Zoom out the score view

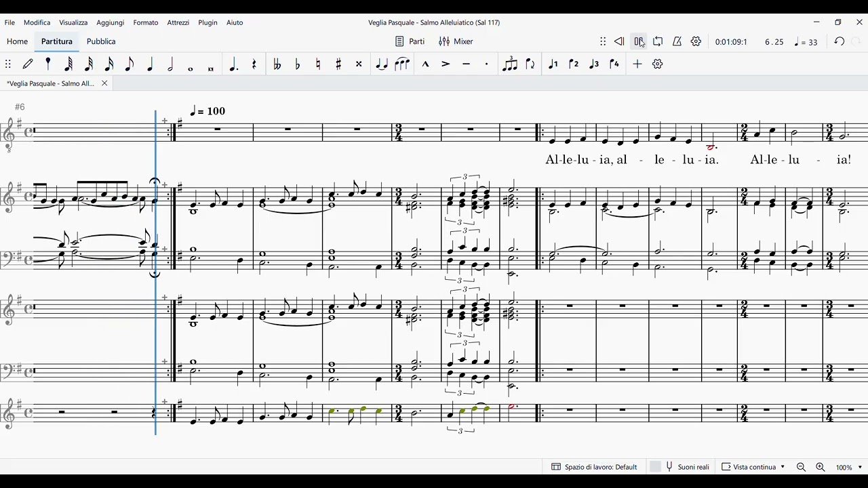pos(801,467)
